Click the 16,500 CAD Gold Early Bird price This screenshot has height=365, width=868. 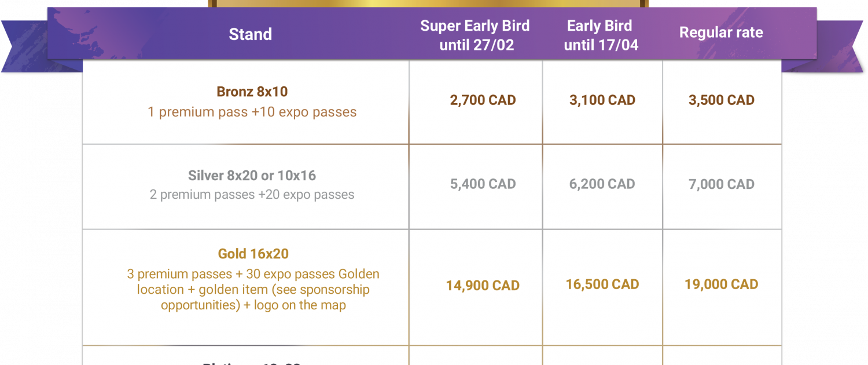[602, 284]
